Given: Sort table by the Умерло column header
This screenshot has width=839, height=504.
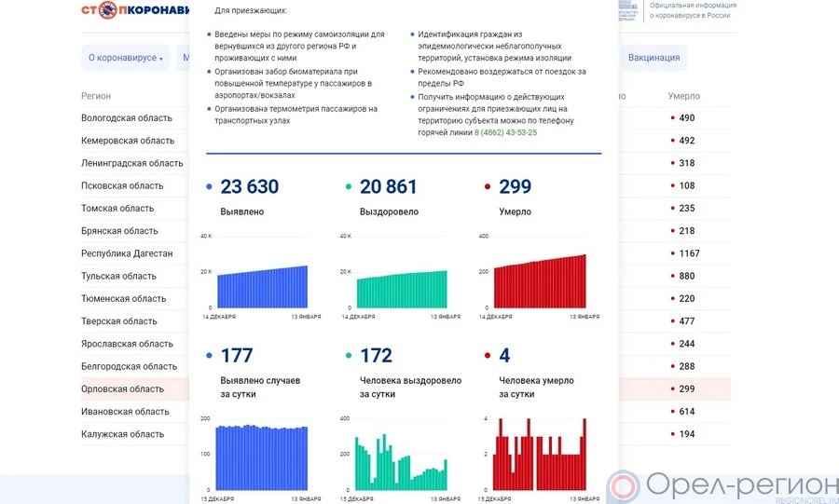Looking at the screenshot, I should click(x=683, y=96).
